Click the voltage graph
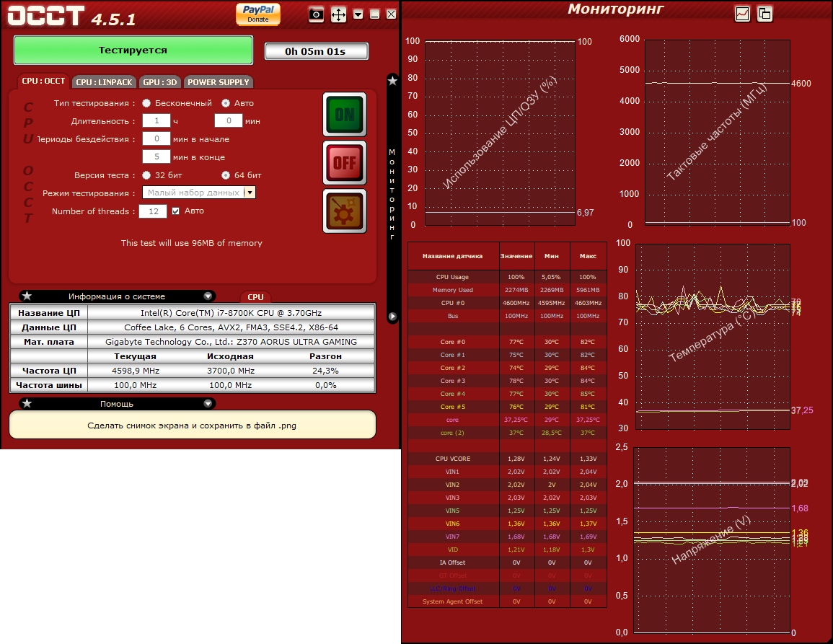This screenshot has height=644, width=833. (x=712, y=540)
